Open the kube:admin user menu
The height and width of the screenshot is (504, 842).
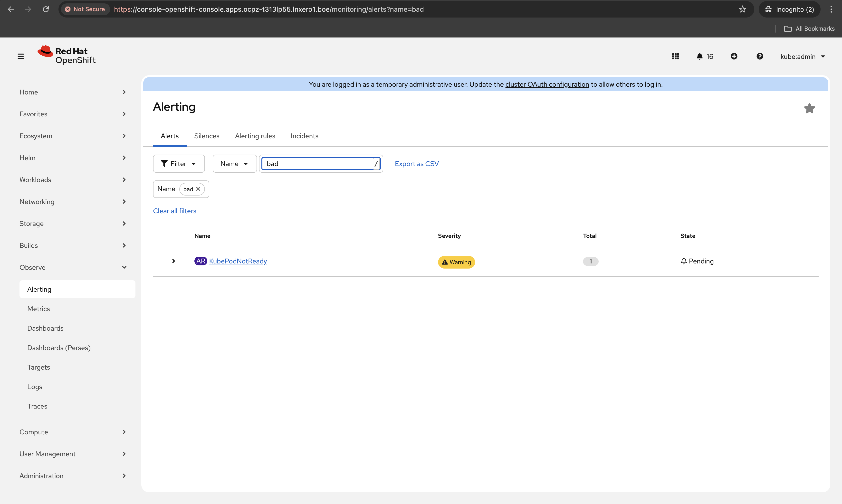tap(802, 56)
